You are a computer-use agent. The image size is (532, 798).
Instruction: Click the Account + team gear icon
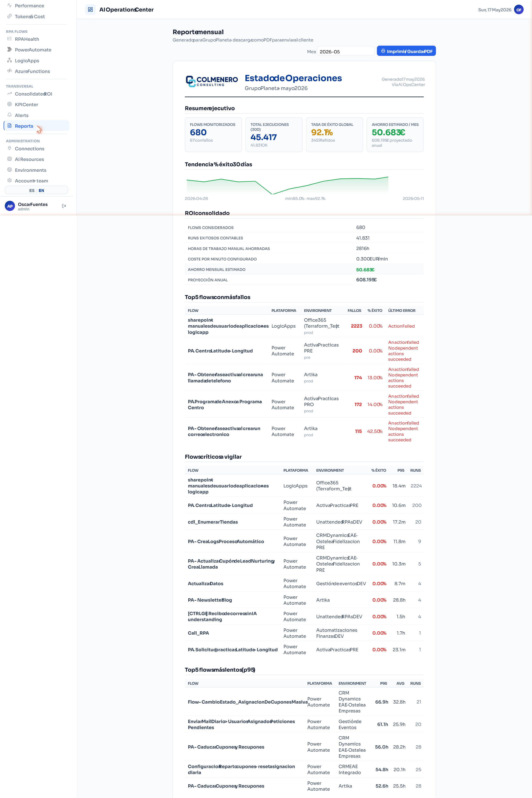10,180
